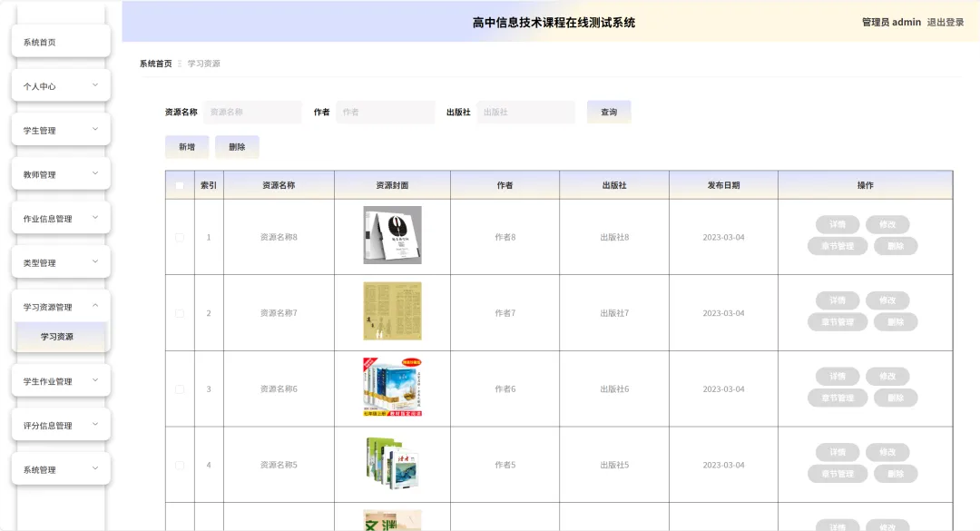Click the 新增 add button
The image size is (980, 531).
click(x=187, y=147)
